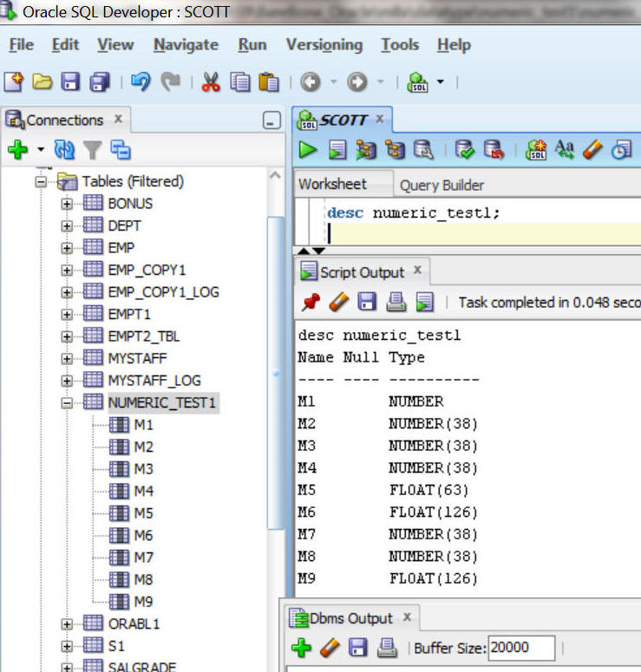Image resolution: width=641 pixels, height=672 pixels.
Task: Click the Cut scissors icon
Action: coord(211,82)
